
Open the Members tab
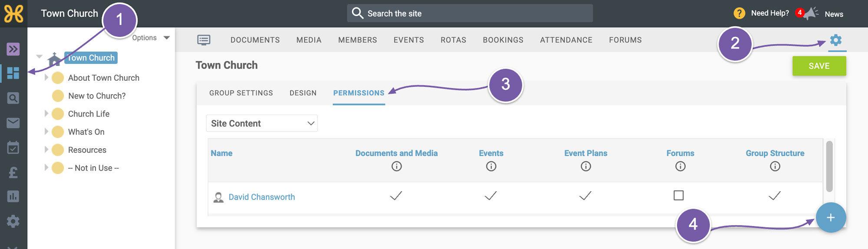point(358,40)
